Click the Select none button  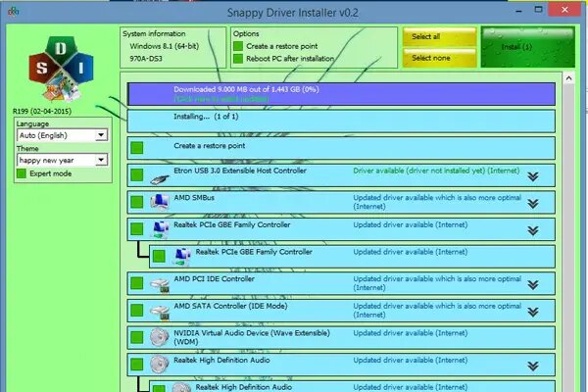tap(439, 58)
